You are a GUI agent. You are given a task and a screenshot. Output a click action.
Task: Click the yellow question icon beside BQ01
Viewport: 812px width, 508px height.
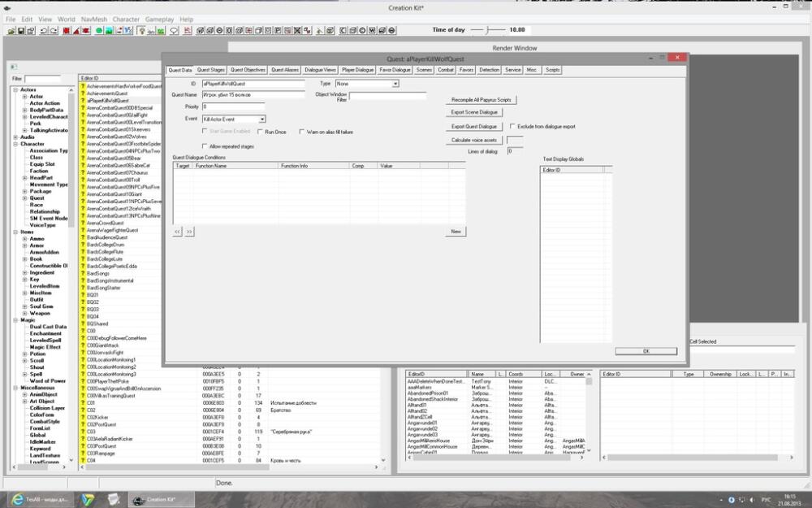(x=82, y=295)
